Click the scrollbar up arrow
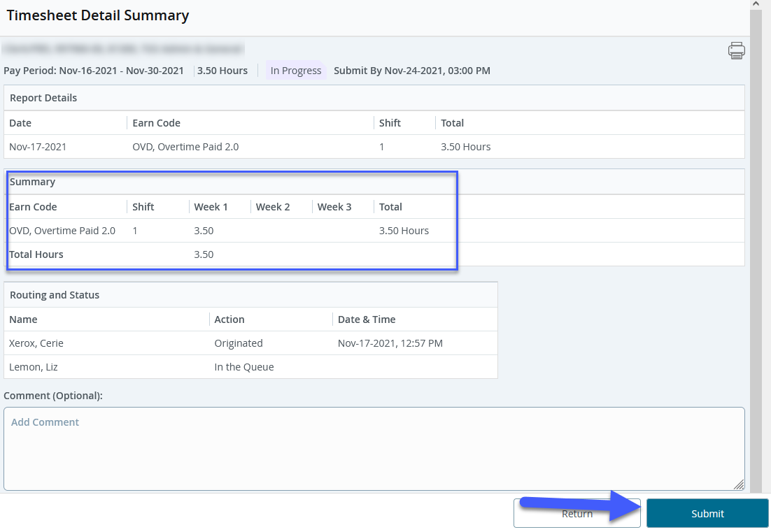This screenshot has width=771, height=532. click(756, 4)
